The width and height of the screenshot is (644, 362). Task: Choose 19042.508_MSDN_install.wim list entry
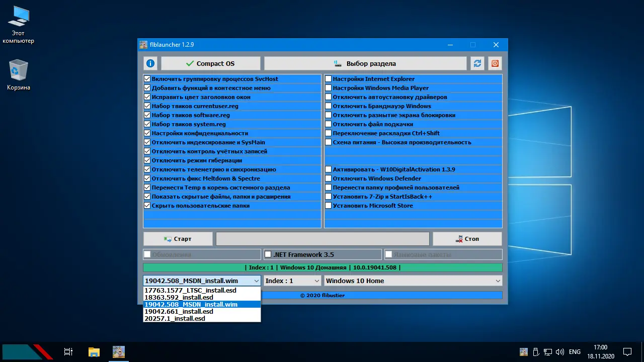tap(202, 305)
